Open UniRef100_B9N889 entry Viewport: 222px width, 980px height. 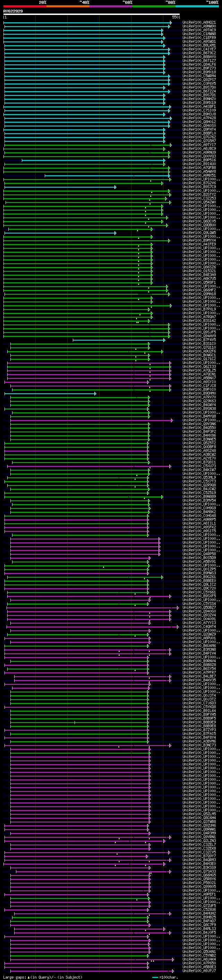199,497
